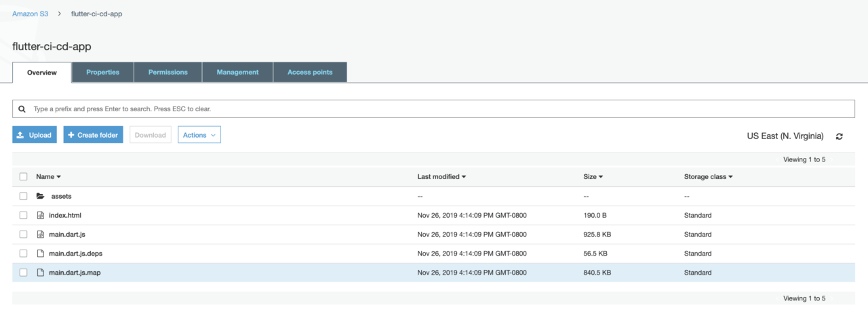Click the refresh icon beside US East

click(839, 136)
